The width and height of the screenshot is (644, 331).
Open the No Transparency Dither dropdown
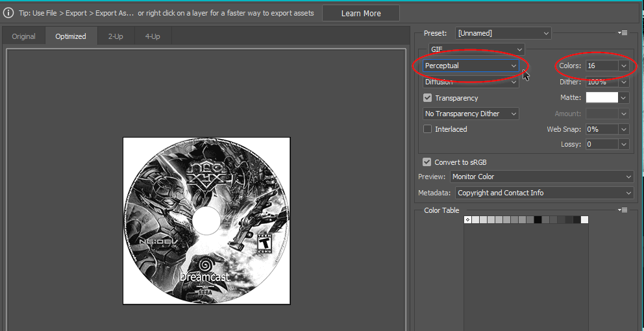[x=471, y=114]
